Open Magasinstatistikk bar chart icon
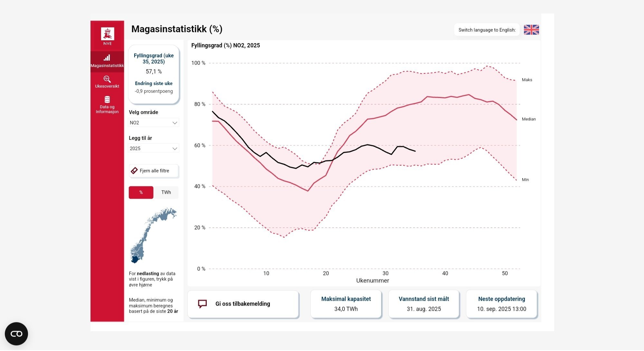The image size is (644, 351). click(107, 58)
